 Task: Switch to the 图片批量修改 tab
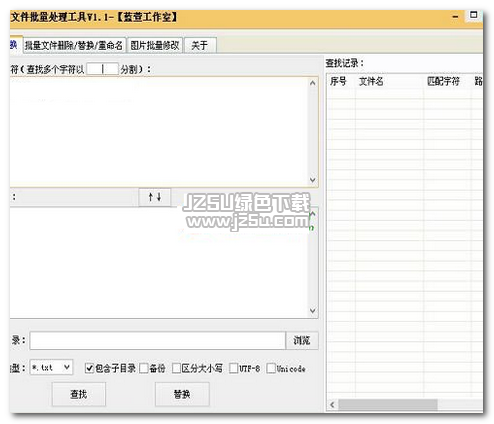pos(155,45)
